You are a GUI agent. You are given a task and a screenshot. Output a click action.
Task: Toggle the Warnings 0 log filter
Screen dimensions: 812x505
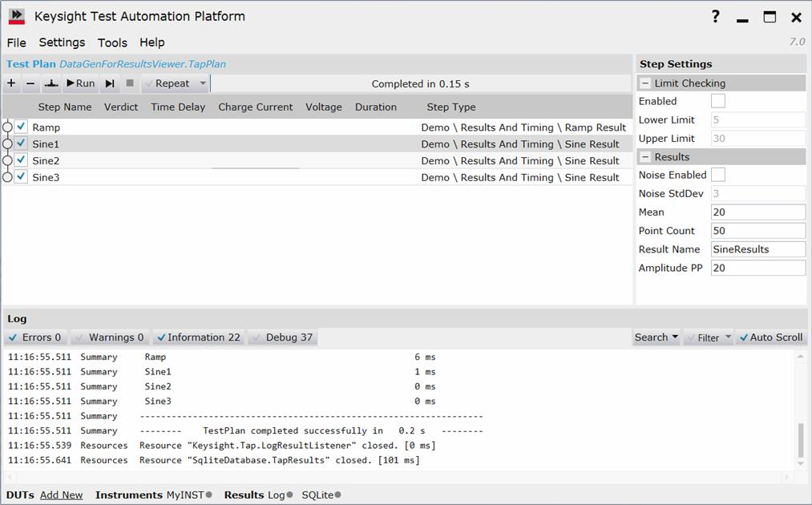pos(110,337)
